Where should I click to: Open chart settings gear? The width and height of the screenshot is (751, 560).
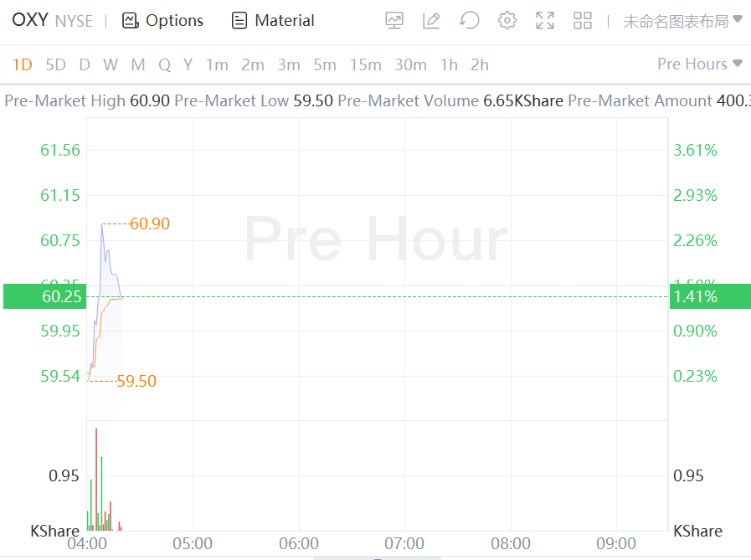click(x=507, y=21)
